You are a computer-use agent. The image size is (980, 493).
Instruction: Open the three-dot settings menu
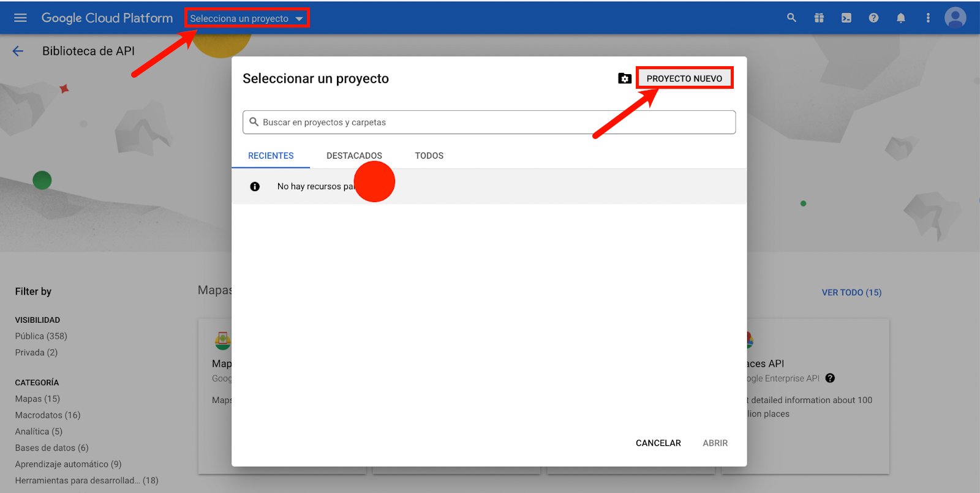(x=928, y=18)
